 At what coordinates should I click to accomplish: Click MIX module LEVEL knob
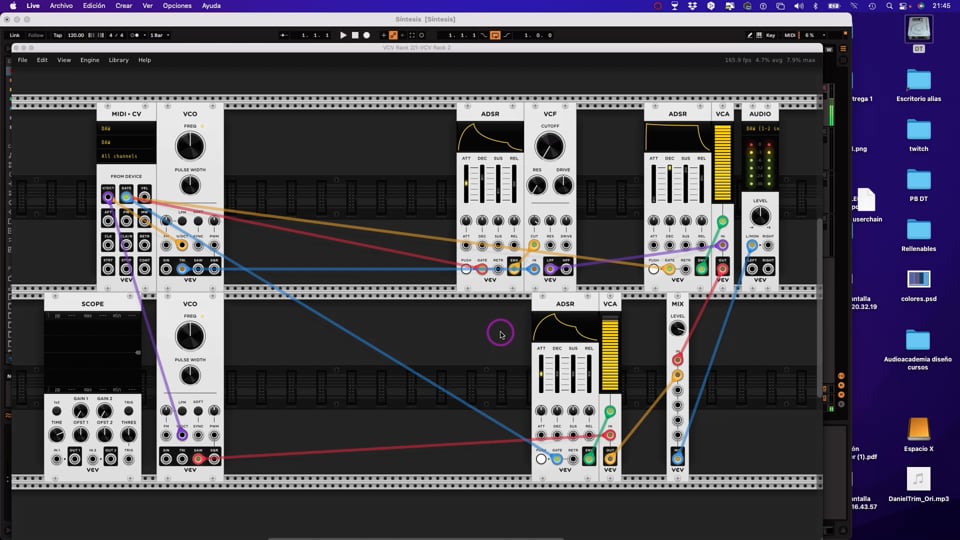(x=677, y=329)
